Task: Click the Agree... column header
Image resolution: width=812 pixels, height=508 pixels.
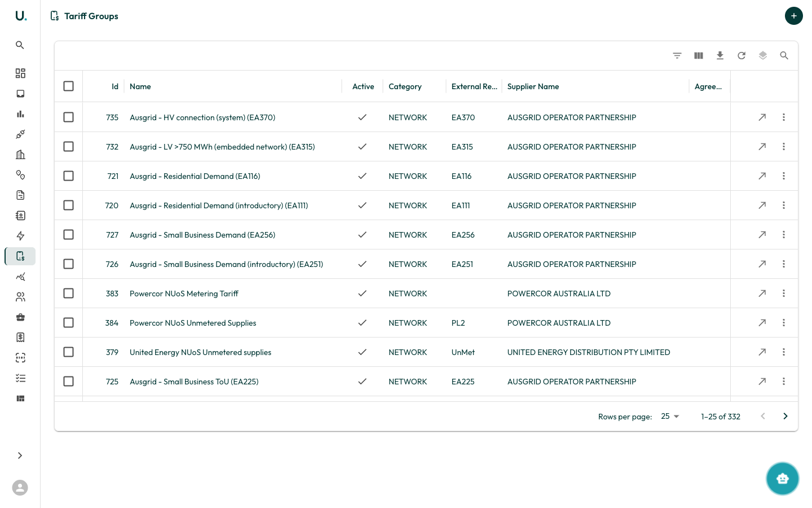Action: (x=708, y=86)
